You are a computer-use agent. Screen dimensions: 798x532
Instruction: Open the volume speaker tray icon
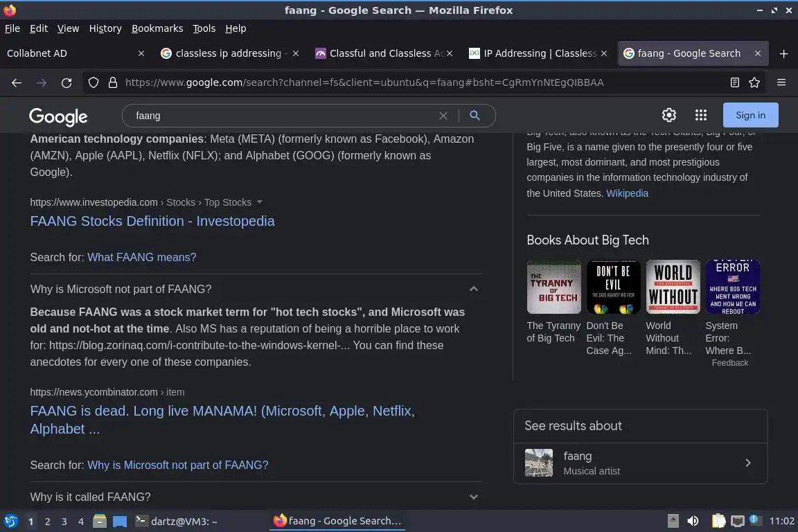coord(693,521)
